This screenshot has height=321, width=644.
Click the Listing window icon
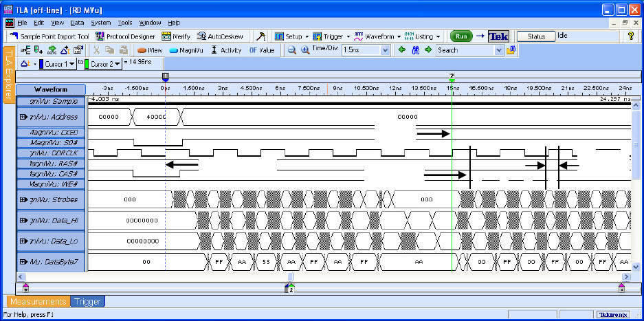(x=409, y=36)
